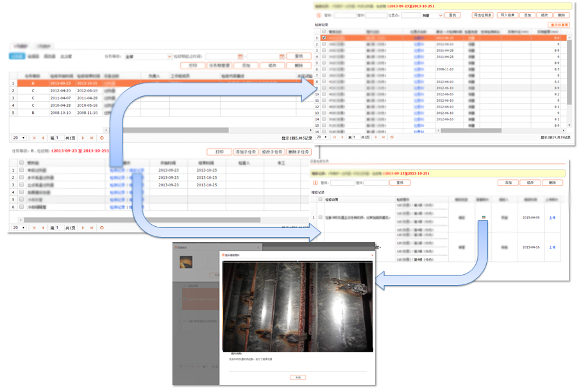Click thumbnail in background photo dialog
The width and height of the screenshot is (581, 392).
tap(186, 262)
